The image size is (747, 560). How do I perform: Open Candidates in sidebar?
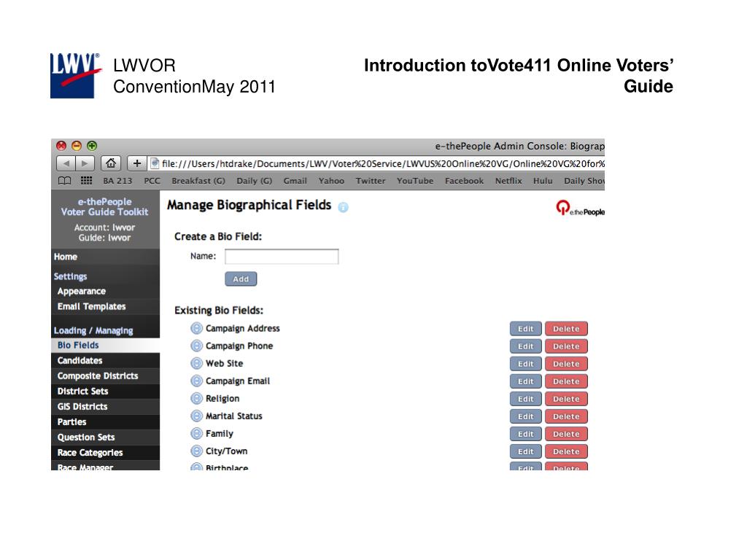point(105,360)
